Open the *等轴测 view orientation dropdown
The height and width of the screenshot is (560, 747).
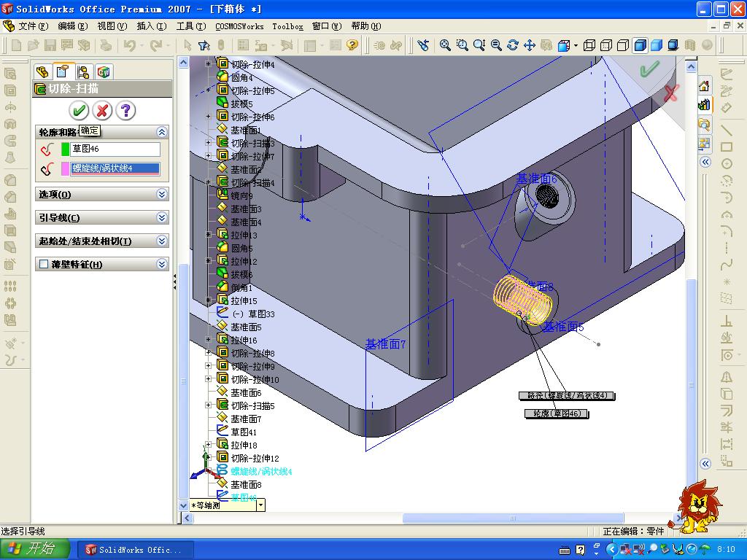260,505
